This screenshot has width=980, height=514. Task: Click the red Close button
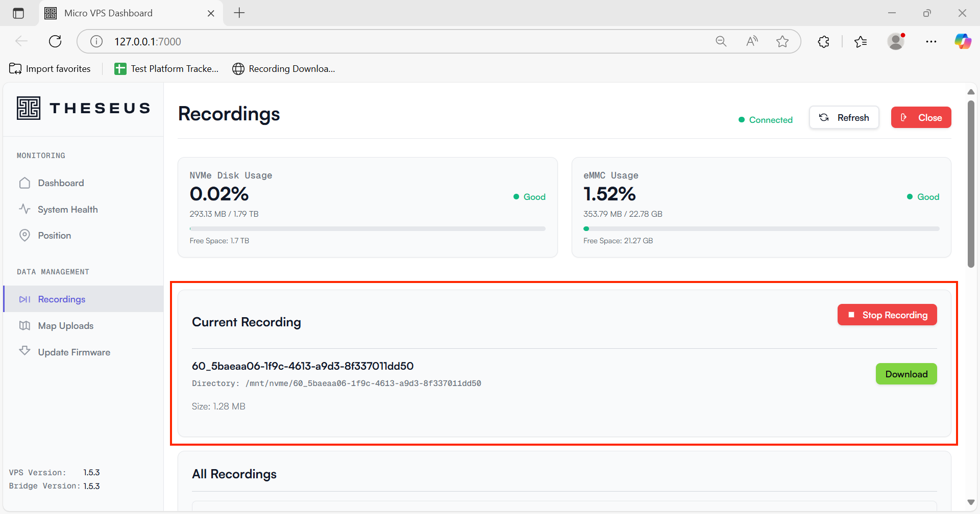click(x=921, y=118)
